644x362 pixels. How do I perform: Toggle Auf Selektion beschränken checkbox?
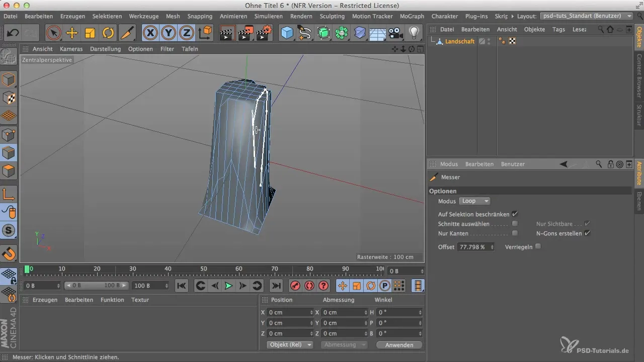pos(515,214)
